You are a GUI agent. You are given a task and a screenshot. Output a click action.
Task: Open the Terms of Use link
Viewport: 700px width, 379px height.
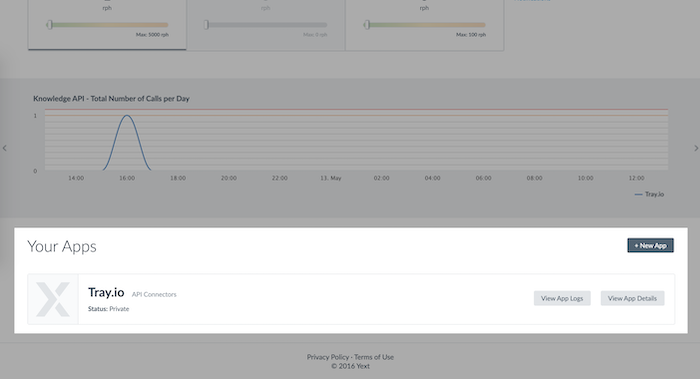click(x=374, y=357)
